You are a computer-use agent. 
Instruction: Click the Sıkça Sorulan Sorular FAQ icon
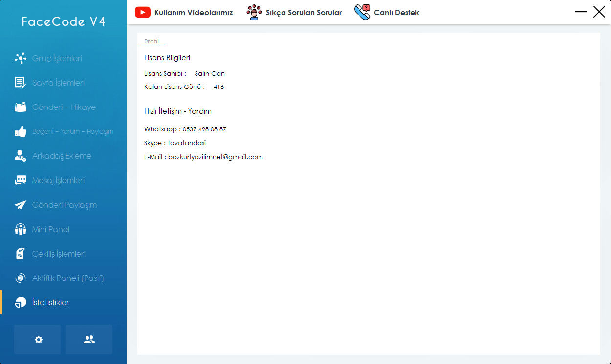point(254,12)
